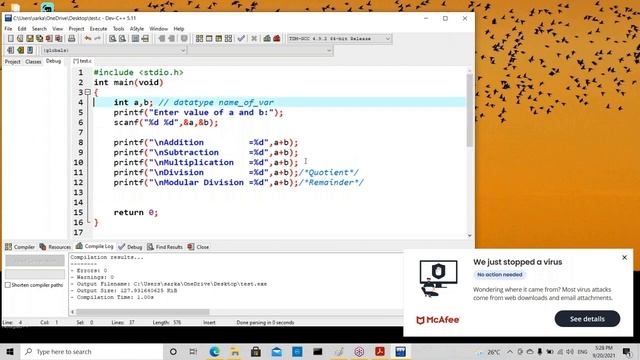Open File Explorer from the taskbar
The image size is (640, 360).
coord(235,351)
